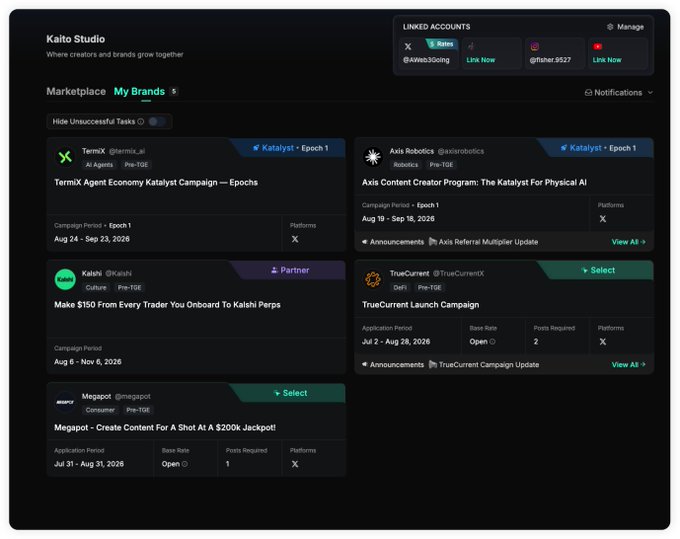Screen dimensions: 680x539
Task: Open Axis Content Creator Program title
Action: click(x=474, y=182)
